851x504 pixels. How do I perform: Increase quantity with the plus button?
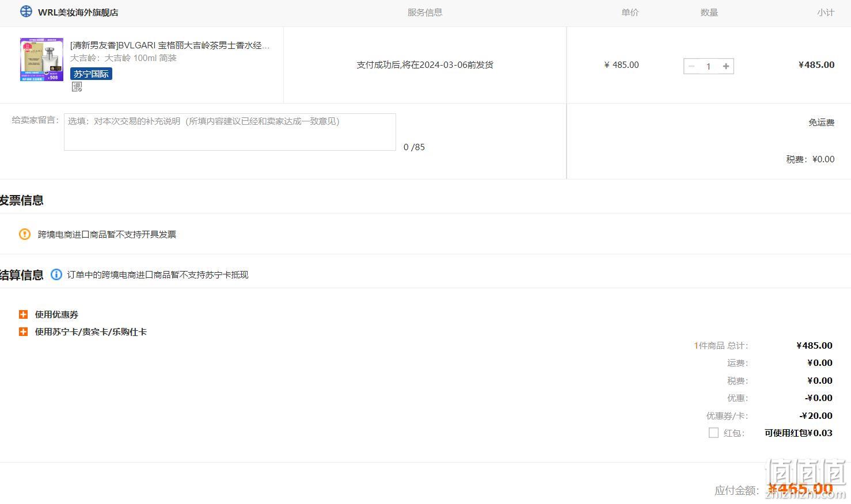tap(726, 66)
